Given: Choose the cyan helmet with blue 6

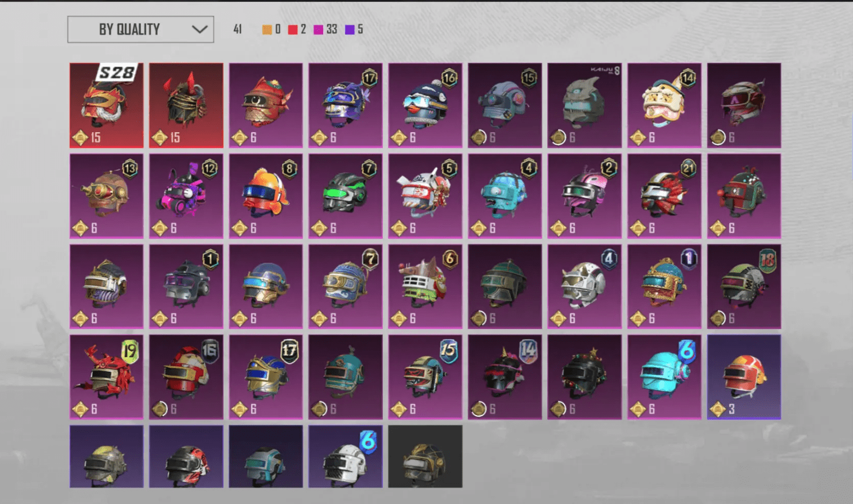Looking at the screenshot, I should [664, 377].
